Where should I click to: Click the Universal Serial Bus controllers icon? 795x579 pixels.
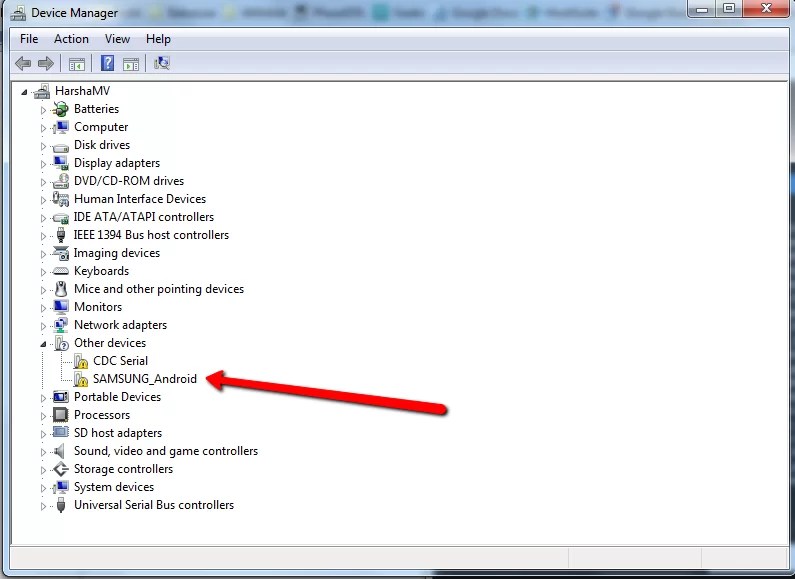[x=61, y=505]
